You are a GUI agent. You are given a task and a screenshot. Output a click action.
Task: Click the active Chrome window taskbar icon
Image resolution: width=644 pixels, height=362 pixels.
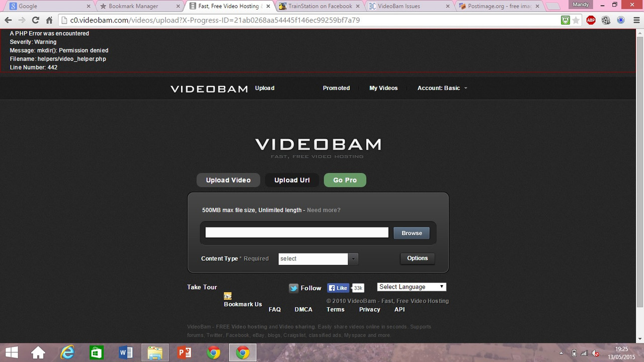[x=243, y=353]
